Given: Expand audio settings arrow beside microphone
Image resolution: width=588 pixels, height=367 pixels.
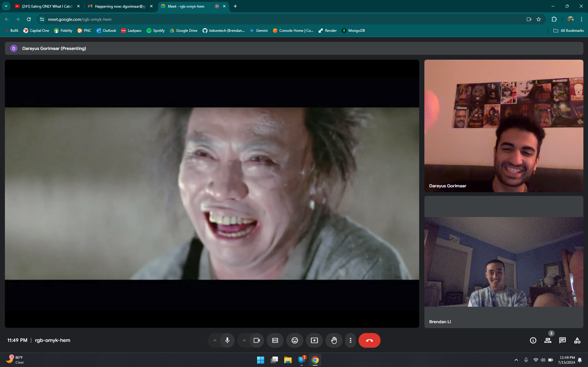Looking at the screenshot, I should pos(215,340).
